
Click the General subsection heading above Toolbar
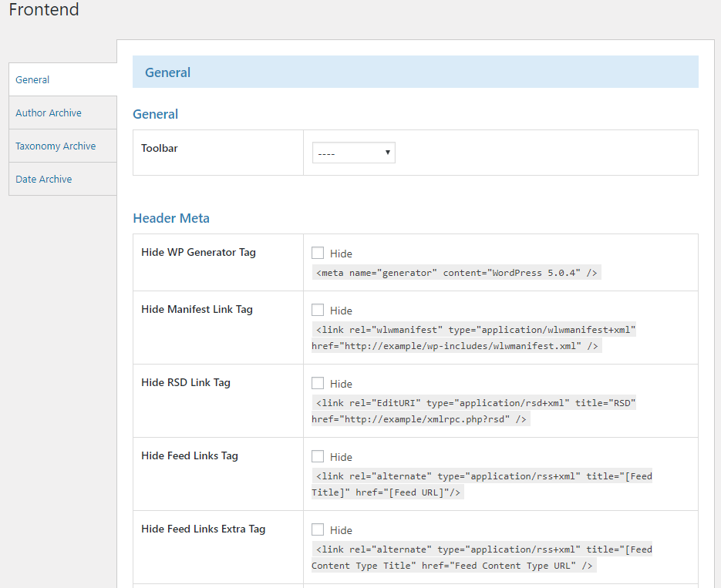tap(156, 114)
